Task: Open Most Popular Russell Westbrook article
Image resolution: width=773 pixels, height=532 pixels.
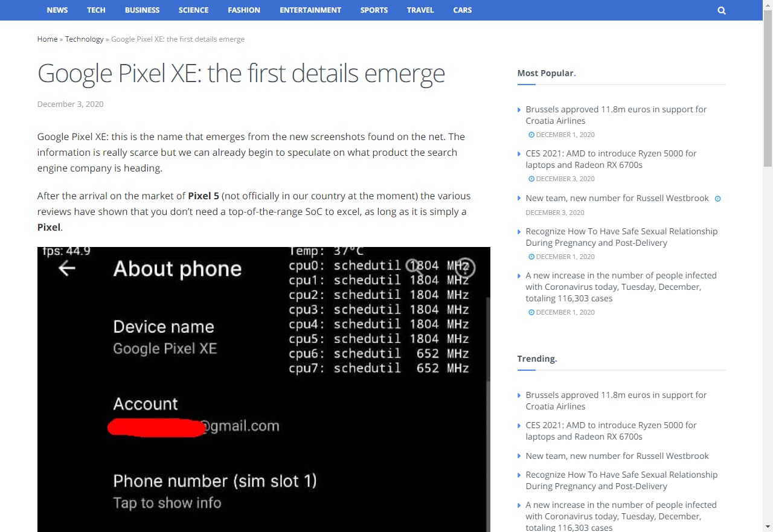Action: [x=617, y=199]
